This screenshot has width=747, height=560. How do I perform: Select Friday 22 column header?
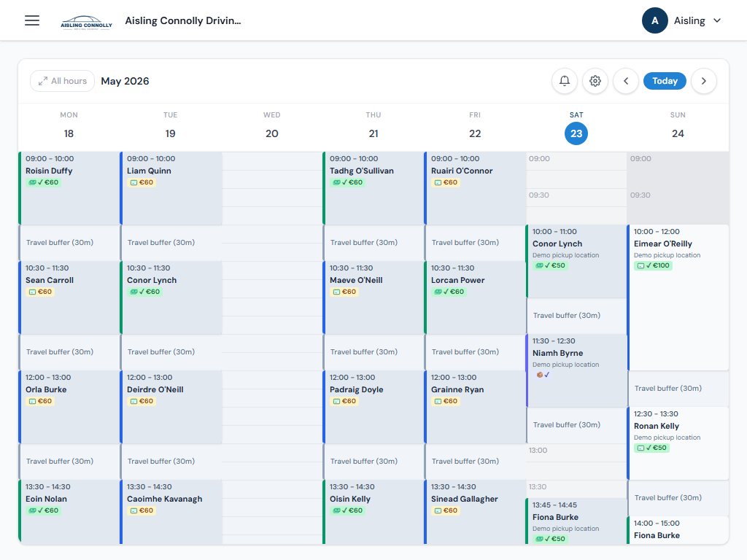[x=474, y=127]
